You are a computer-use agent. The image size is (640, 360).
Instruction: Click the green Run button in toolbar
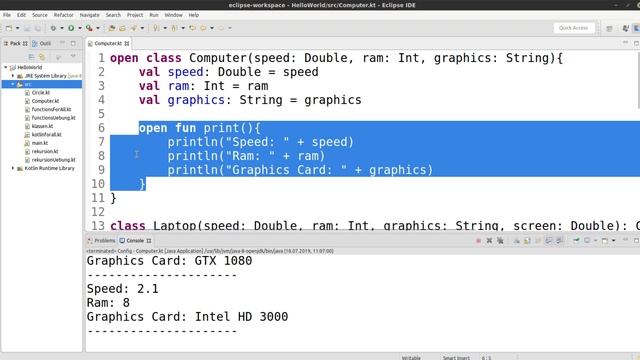(x=71, y=28)
